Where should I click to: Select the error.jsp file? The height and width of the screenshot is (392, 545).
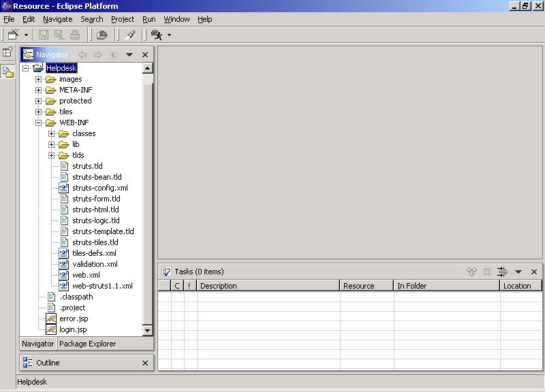click(74, 318)
